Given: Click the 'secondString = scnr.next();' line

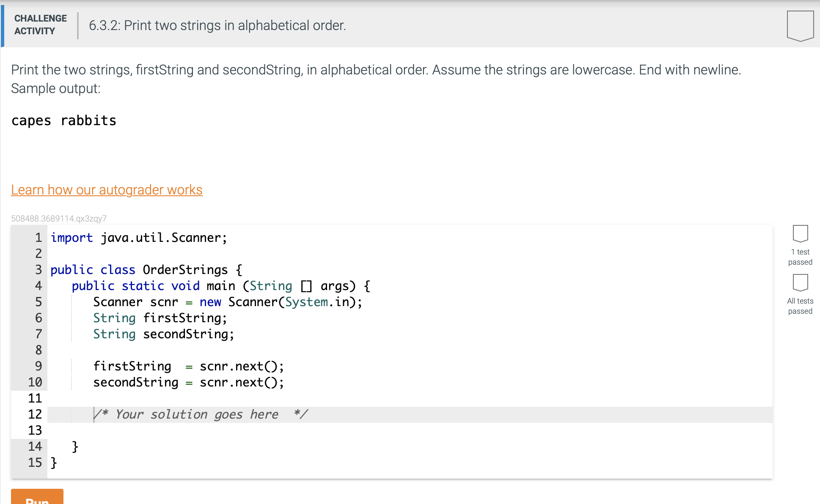Looking at the screenshot, I should click(188, 382).
